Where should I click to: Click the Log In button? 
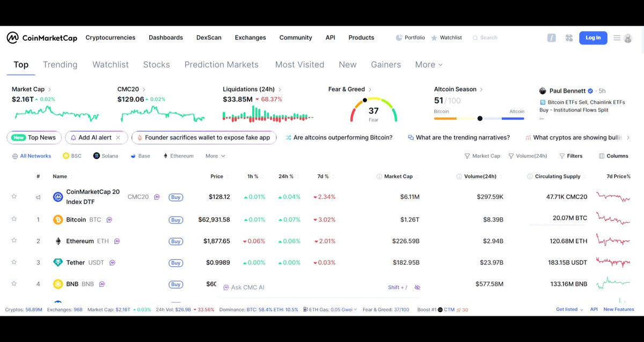tap(593, 38)
